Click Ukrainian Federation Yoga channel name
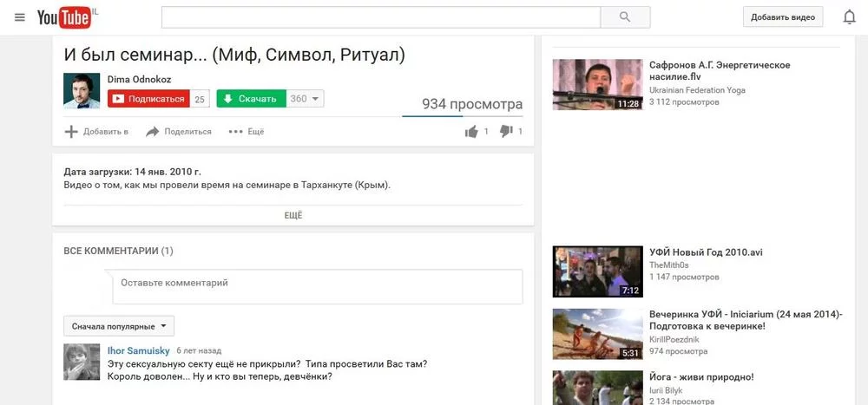Viewport: 868px width, 405px height. 698,90
